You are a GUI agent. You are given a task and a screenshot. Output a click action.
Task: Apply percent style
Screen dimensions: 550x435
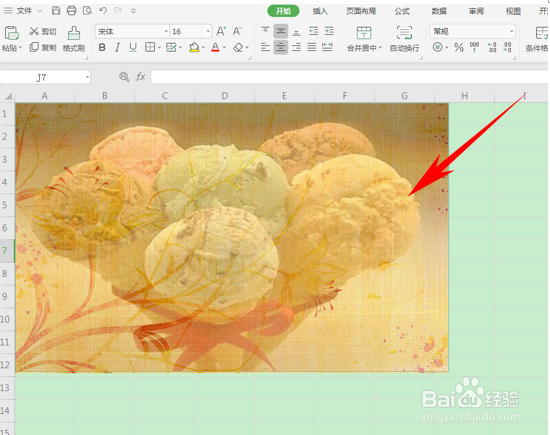[x=459, y=47]
